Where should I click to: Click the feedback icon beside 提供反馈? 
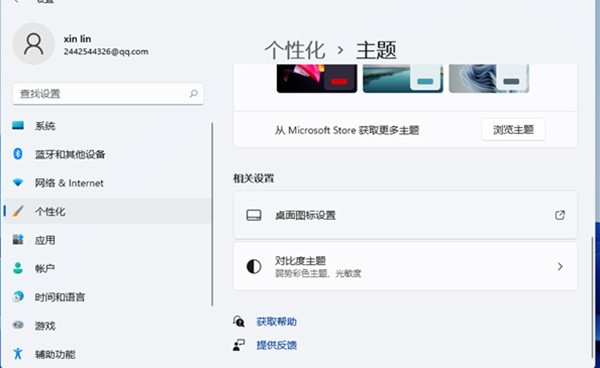click(x=239, y=345)
